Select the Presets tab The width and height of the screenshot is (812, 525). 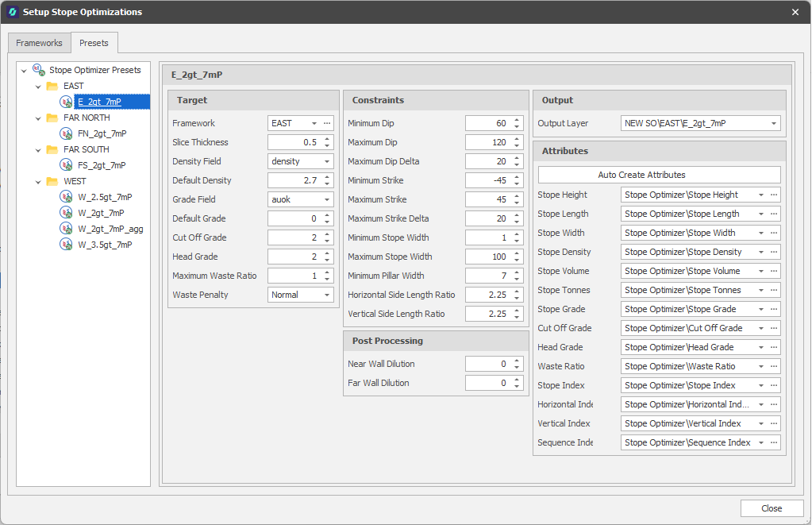point(94,43)
